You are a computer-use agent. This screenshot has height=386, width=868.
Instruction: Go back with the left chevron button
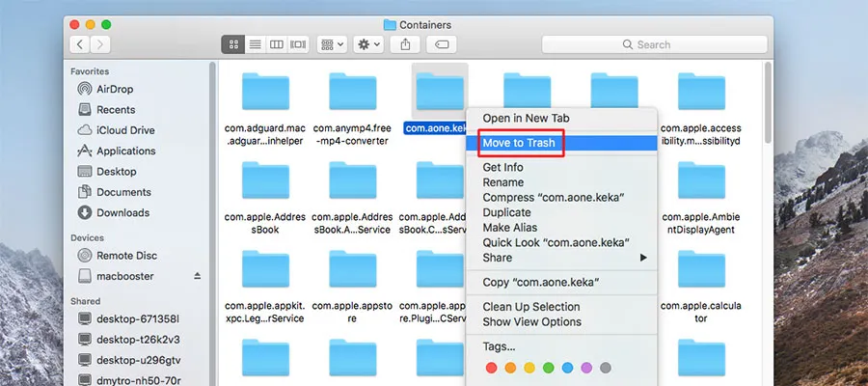[x=80, y=44]
